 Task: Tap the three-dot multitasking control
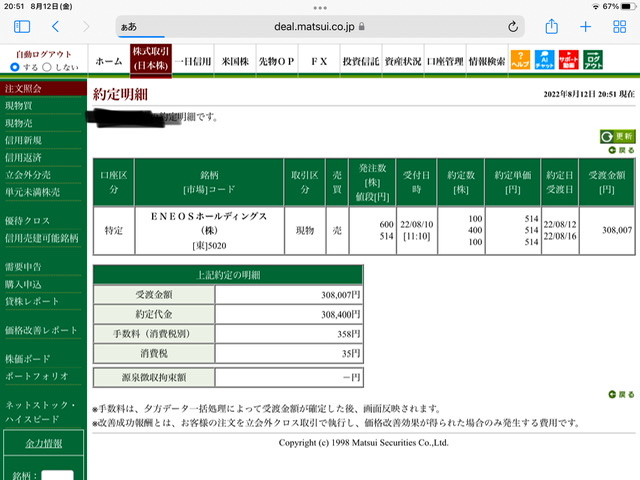click(320, 8)
